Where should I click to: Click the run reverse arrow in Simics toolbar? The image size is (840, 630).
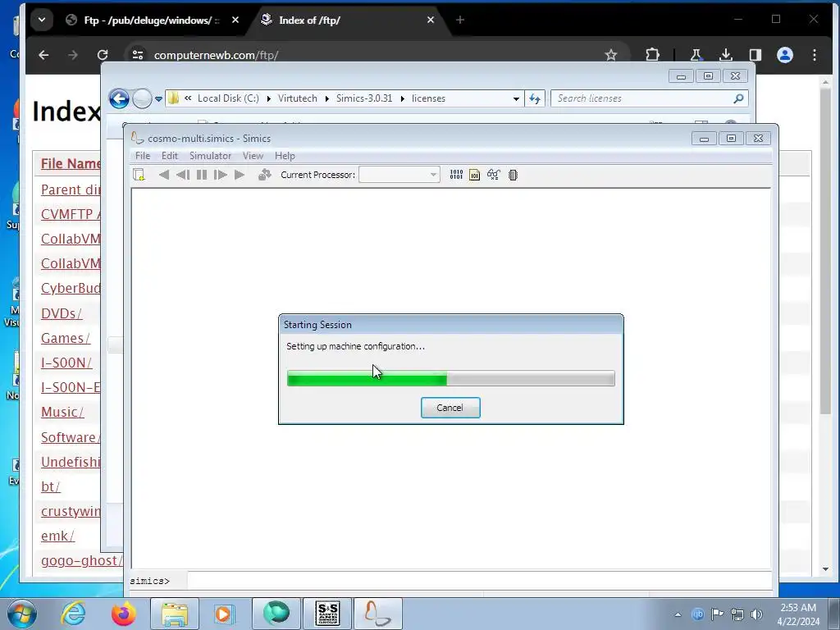[x=164, y=175]
